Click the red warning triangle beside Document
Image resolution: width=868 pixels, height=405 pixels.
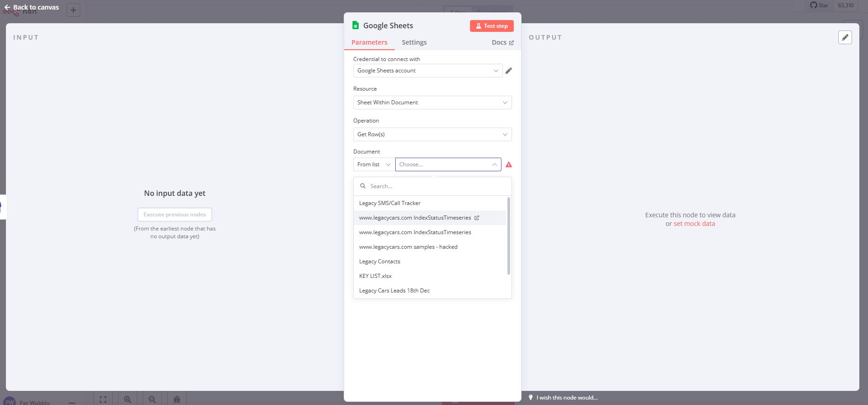pos(509,164)
